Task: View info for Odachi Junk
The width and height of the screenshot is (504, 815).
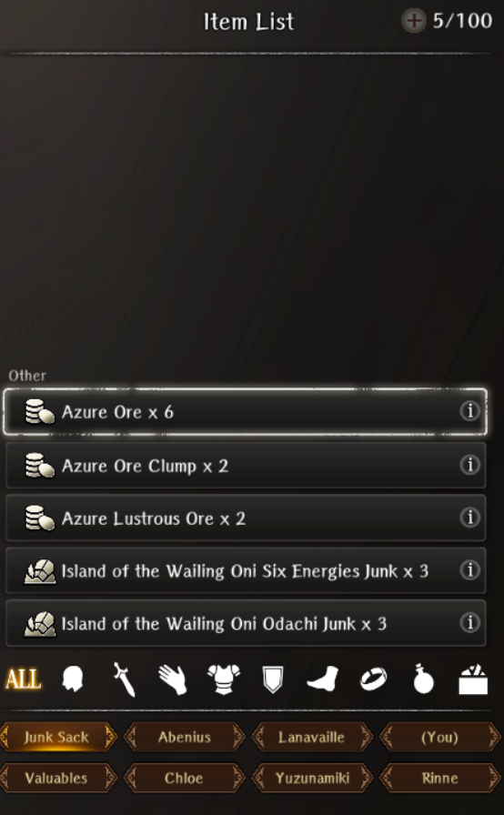Action: [469, 622]
